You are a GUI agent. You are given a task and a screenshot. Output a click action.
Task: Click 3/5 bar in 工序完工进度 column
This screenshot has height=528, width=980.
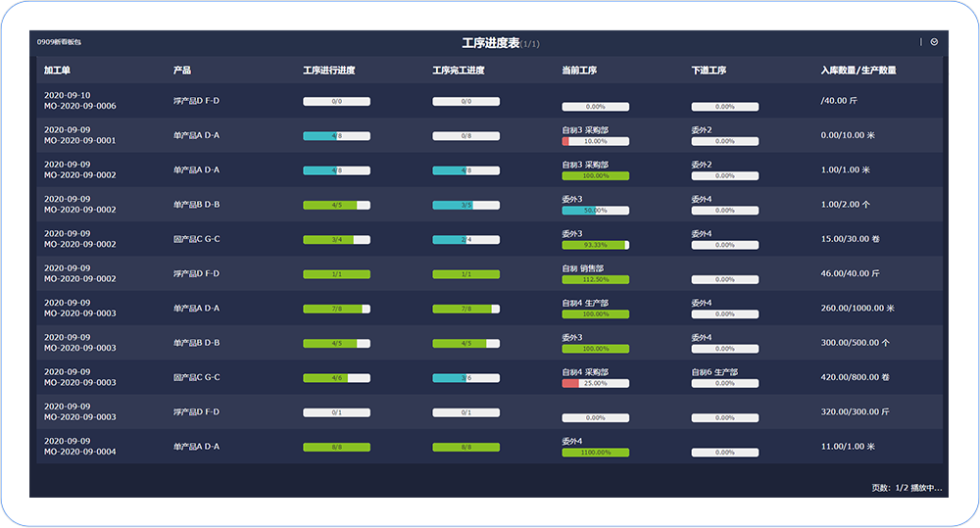tap(466, 205)
